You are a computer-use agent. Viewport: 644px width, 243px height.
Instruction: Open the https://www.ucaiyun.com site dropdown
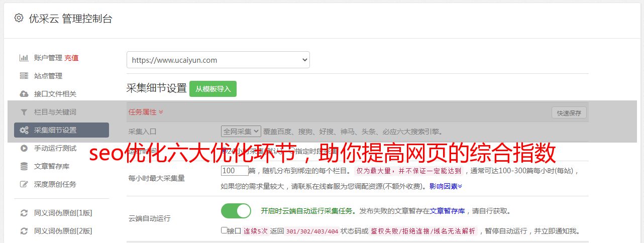point(218,60)
